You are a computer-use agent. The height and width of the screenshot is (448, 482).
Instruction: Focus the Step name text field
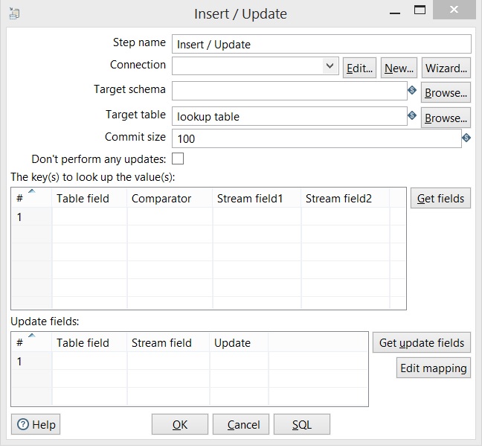[321, 45]
